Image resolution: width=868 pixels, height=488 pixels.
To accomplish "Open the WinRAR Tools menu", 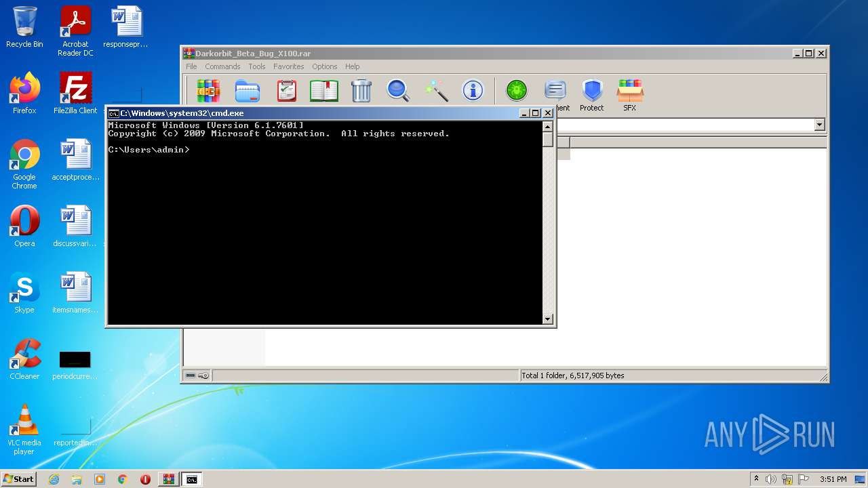I will click(x=256, y=66).
